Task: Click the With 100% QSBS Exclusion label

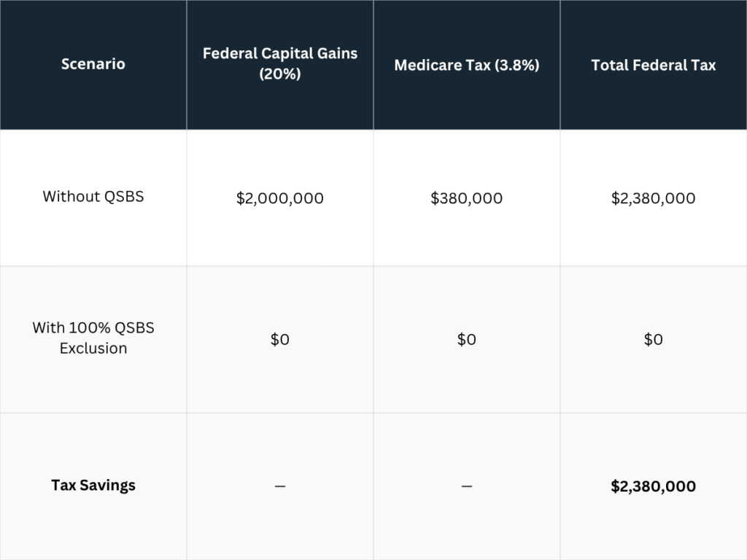Action: 93,338
